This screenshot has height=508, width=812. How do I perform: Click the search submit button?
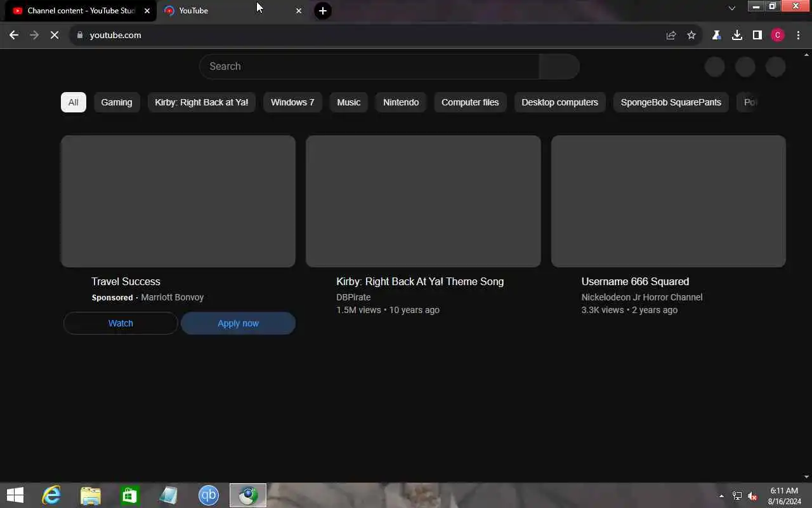pos(559,66)
